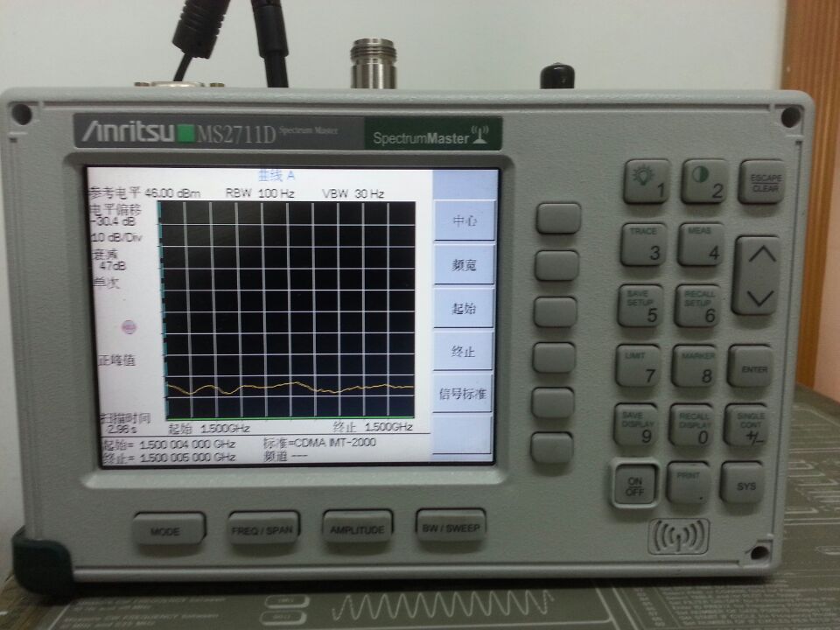
Task: Click the RBW 100 Hz readout
Action: point(260,193)
